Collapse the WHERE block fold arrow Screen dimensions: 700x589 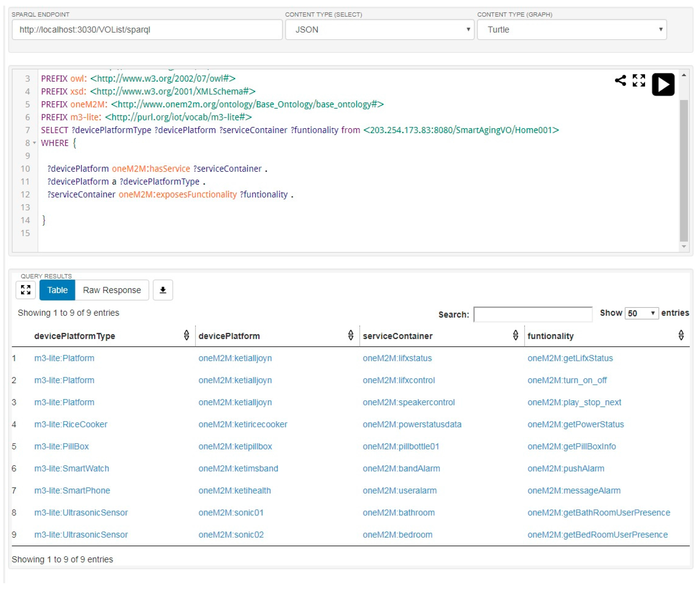(x=34, y=143)
